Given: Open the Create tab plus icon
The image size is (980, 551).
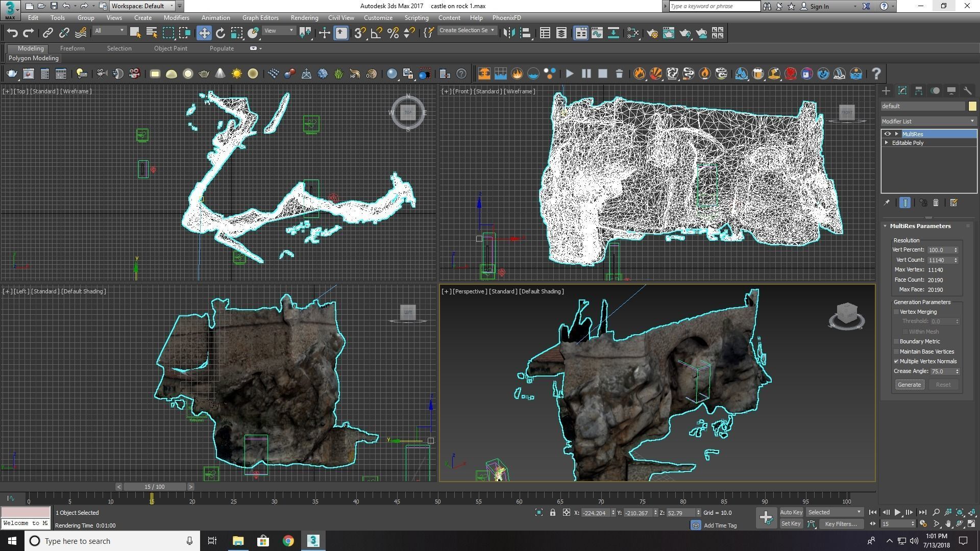Looking at the screenshot, I should 886,91.
